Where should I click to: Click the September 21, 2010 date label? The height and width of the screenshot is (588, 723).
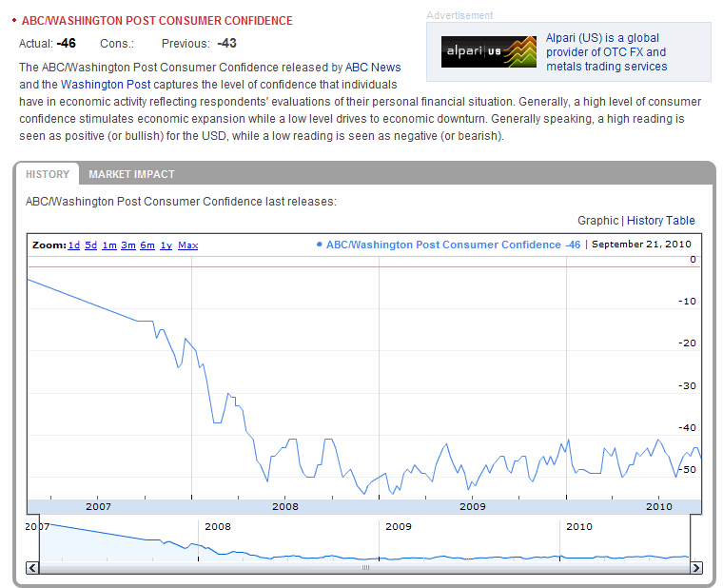(641, 245)
